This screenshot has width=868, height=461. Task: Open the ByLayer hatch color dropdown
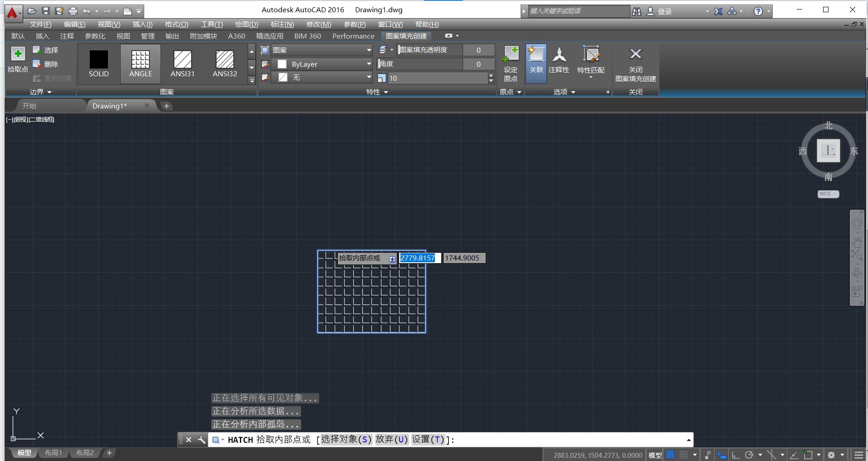[322, 64]
